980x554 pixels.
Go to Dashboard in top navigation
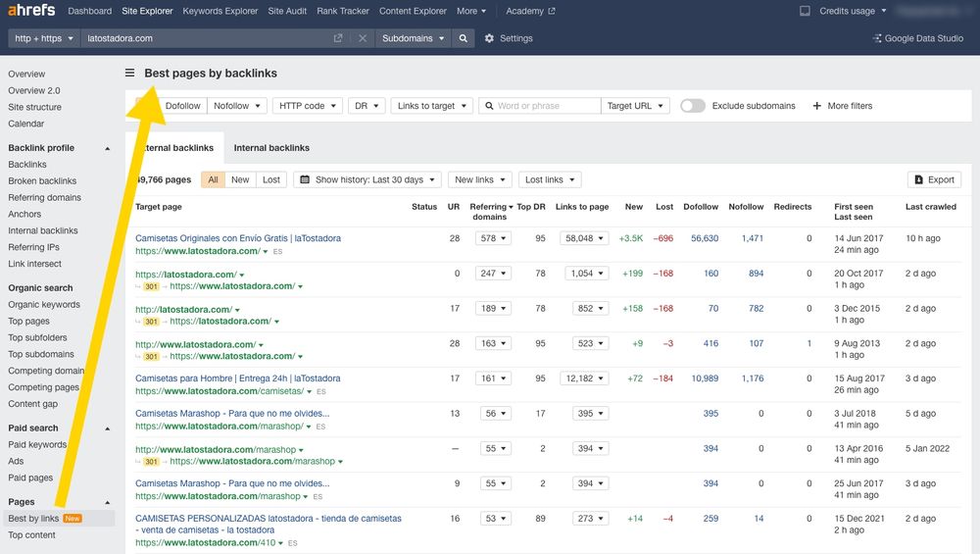point(89,11)
